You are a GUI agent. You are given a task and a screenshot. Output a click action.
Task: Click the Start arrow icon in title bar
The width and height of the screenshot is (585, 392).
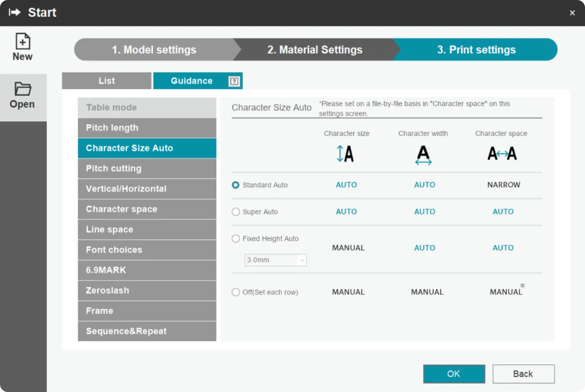click(15, 13)
